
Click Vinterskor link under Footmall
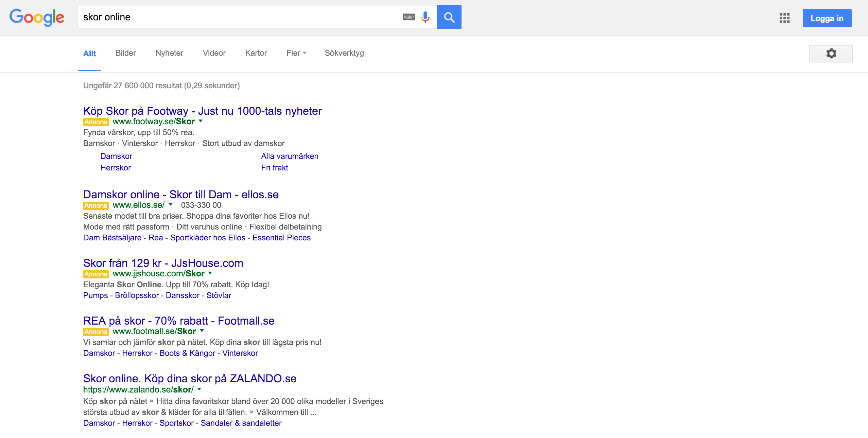240,353
